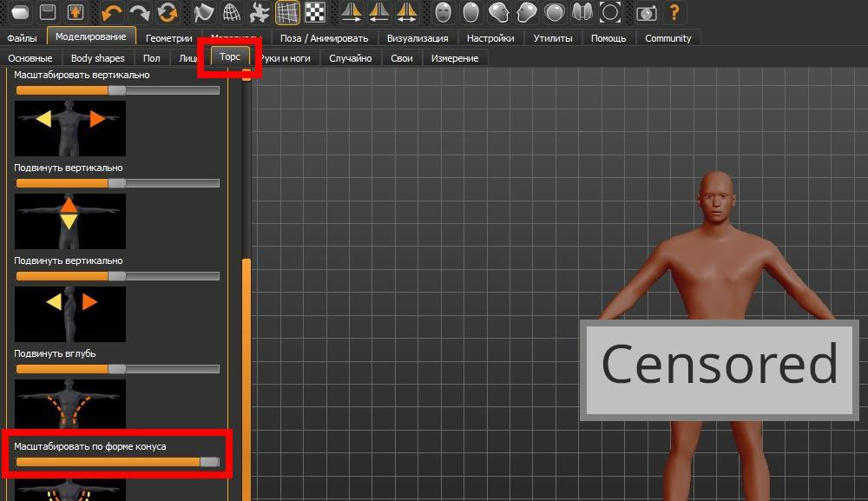
Task: Click the Подвинуть вглубь slider
Action: coord(118,369)
